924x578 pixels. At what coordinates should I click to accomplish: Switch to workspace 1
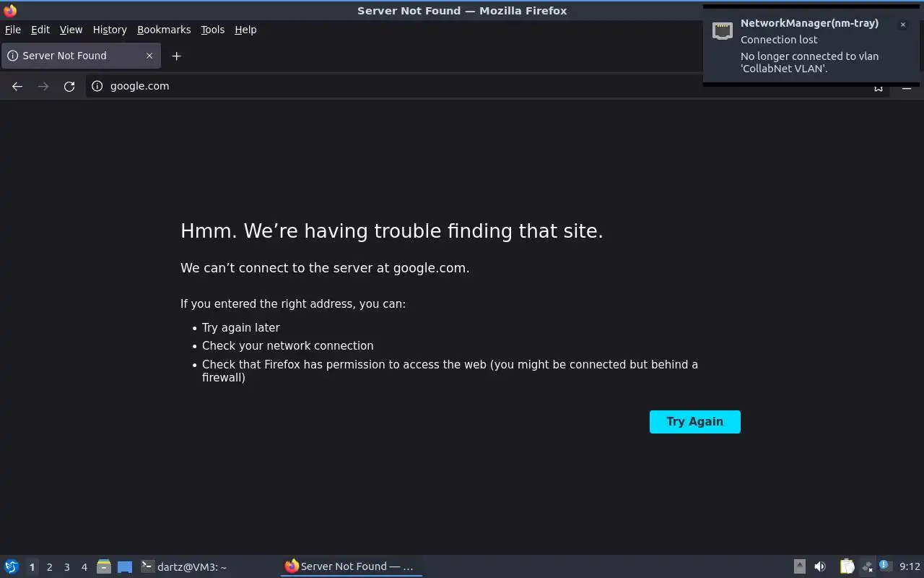32,567
